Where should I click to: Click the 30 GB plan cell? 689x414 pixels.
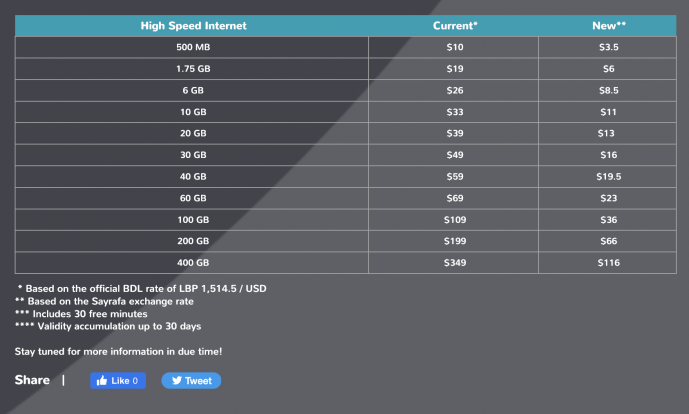pyautogui.click(x=192, y=155)
